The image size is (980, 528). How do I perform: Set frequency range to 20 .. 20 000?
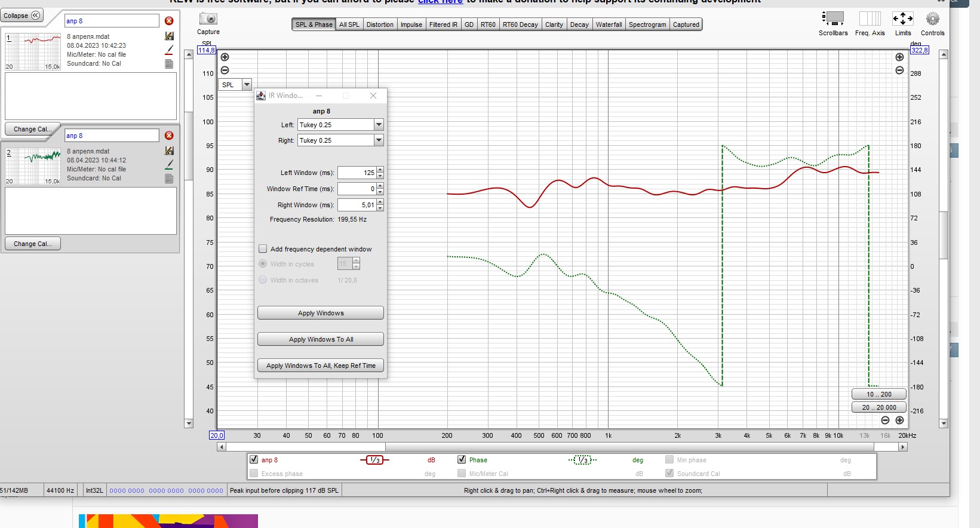[x=879, y=407]
